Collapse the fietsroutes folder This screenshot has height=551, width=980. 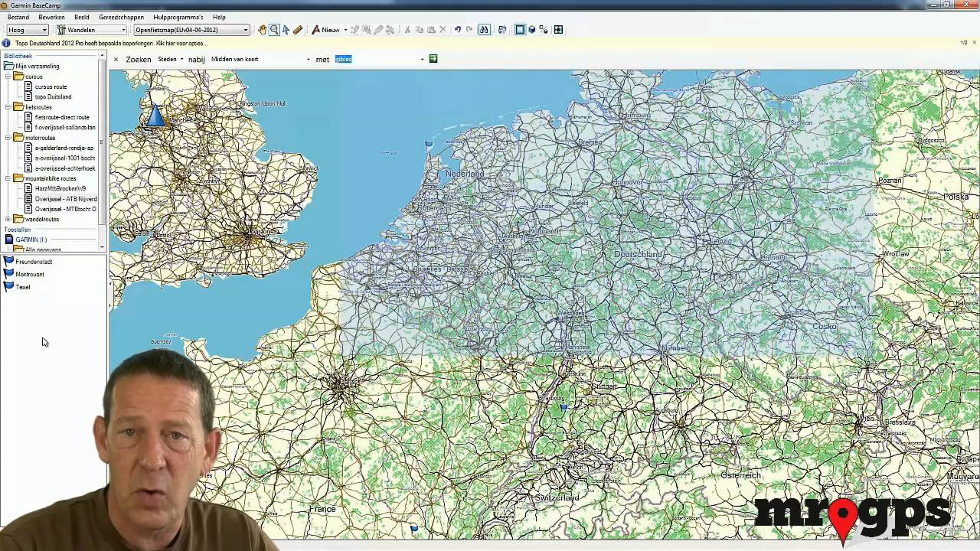click(8, 107)
